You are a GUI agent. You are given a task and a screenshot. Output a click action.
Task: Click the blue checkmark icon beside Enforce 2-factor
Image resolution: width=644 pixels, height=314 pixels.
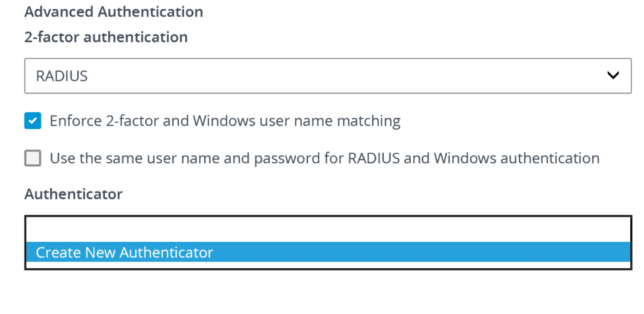pos(33,121)
